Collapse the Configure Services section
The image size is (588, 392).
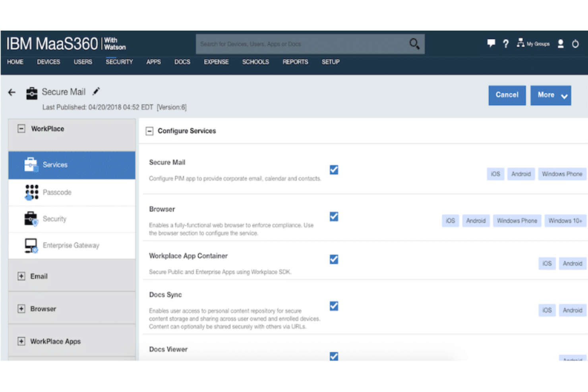[x=149, y=131]
